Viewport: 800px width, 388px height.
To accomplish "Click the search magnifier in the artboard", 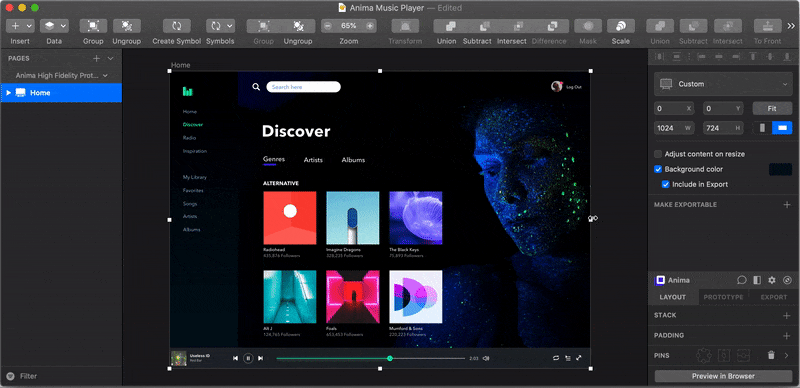I will [x=256, y=87].
